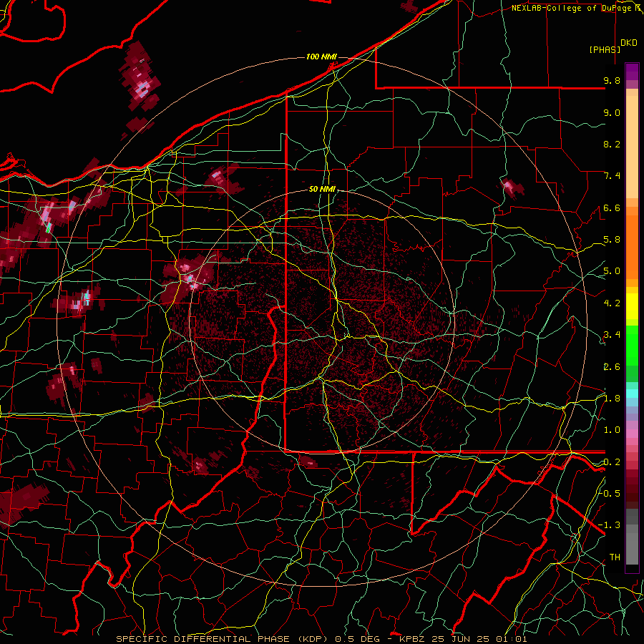Select the DKD label above the color scale
Viewport: 644px width, 644px height.
pyautogui.click(x=628, y=43)
